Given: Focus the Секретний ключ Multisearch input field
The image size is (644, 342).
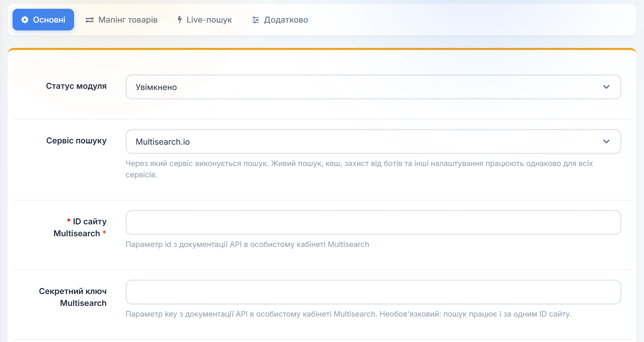Looking at the screenshot, I should click(x=373, y=292).
